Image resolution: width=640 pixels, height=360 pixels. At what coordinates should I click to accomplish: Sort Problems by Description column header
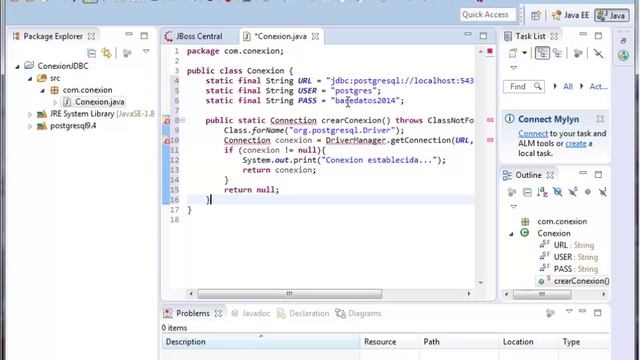coord(261,342)
